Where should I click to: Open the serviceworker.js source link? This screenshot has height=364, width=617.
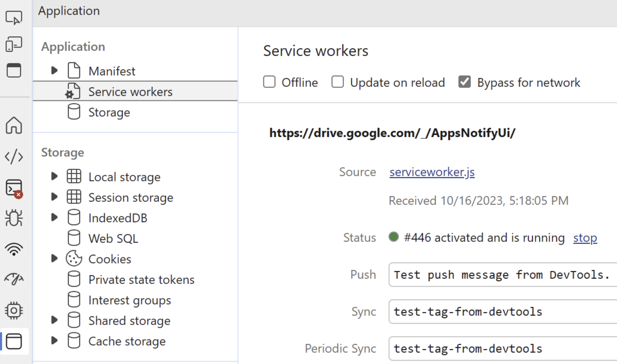coord(432,172)
